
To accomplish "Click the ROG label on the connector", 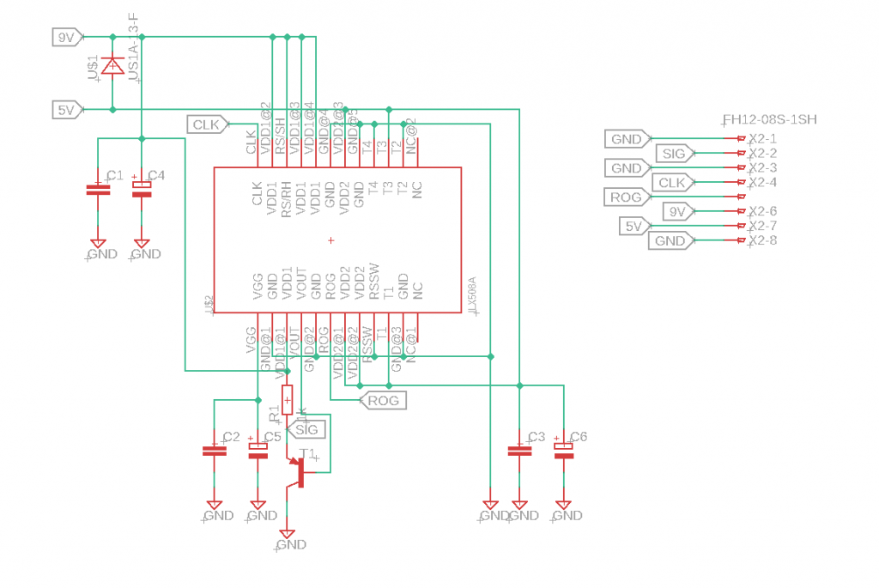I will coord(627,197).
